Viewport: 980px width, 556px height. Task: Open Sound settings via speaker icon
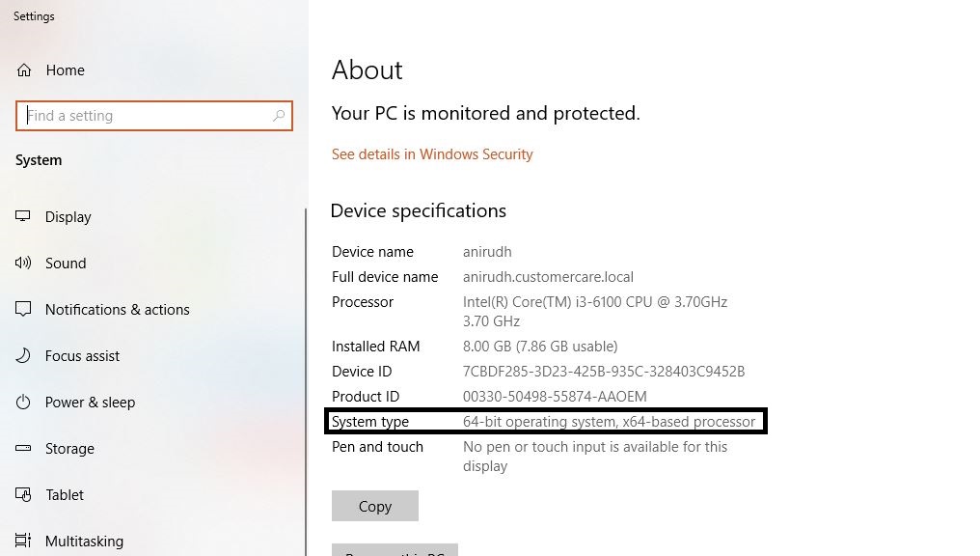pos(23,263)
